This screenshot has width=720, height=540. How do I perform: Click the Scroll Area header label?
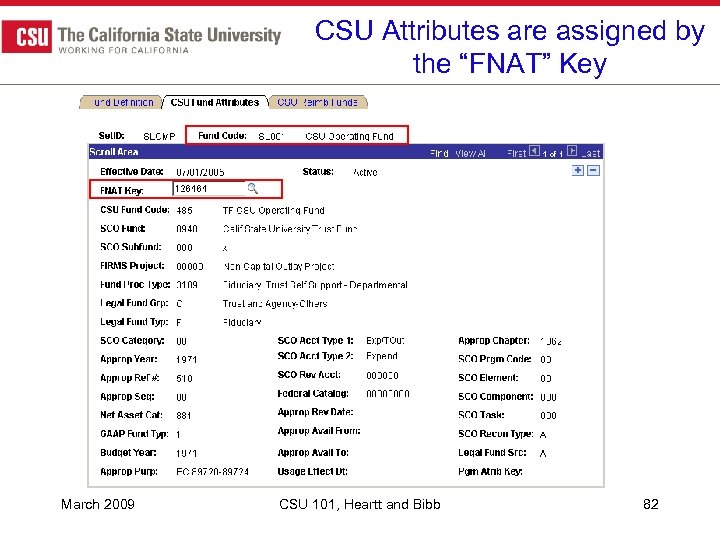(x=114, y=152)
